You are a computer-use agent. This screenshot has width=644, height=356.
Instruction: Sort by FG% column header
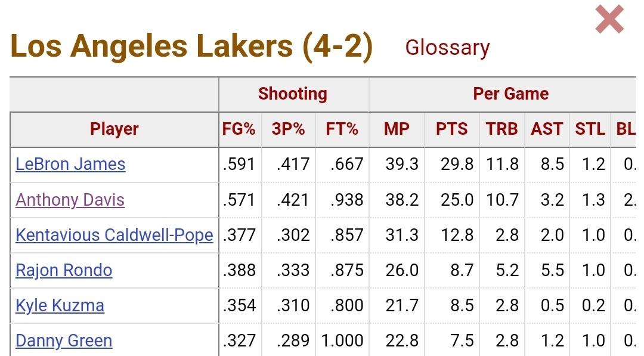point(239,129)
